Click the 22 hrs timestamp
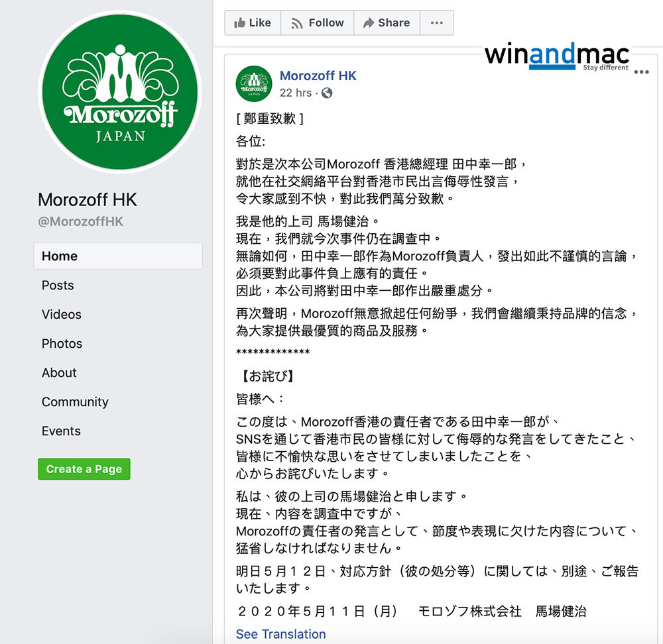The height and width of the screenshot is (644, 663). (x=296, y=93)
